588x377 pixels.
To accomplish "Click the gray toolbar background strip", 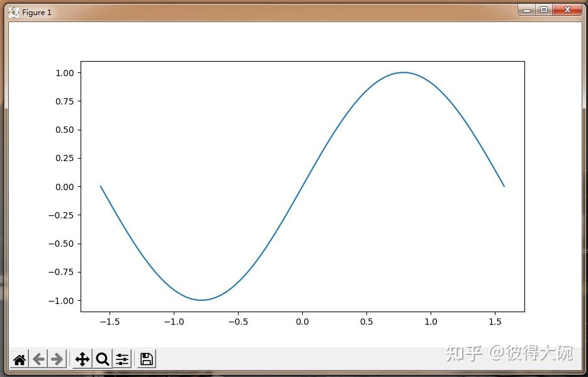I will tap(283, 359).
